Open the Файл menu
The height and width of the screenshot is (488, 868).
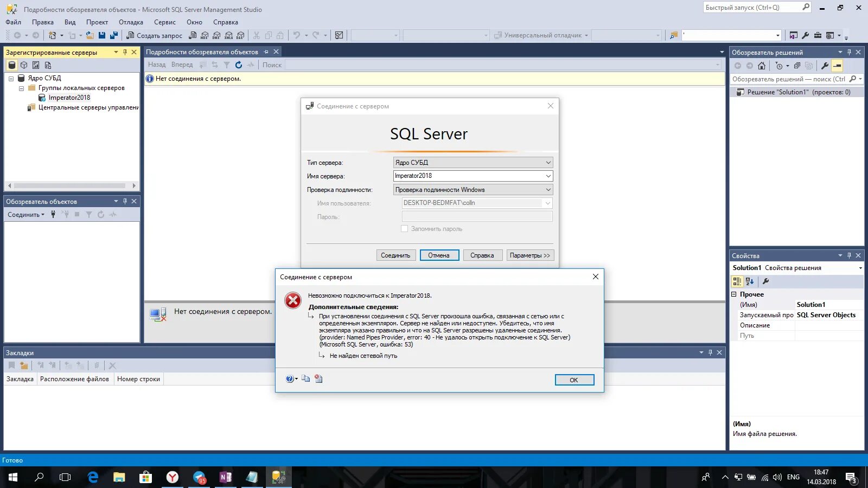pos(14,22)
